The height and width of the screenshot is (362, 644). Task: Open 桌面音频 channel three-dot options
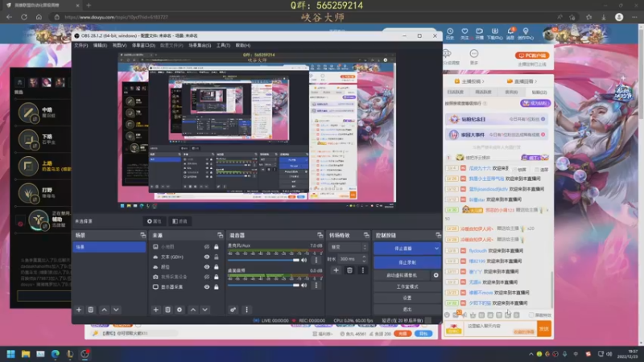tap(316, 286)
